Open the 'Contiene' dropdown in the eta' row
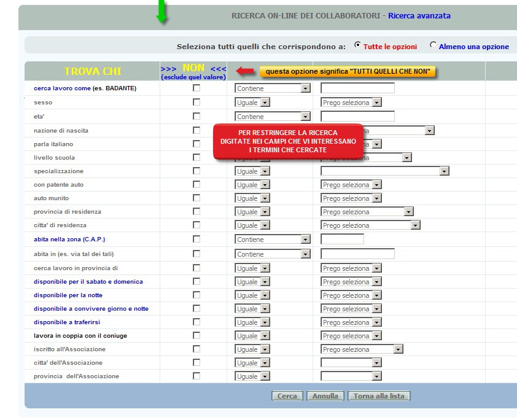The image size is (517, 420). point(273,117)
